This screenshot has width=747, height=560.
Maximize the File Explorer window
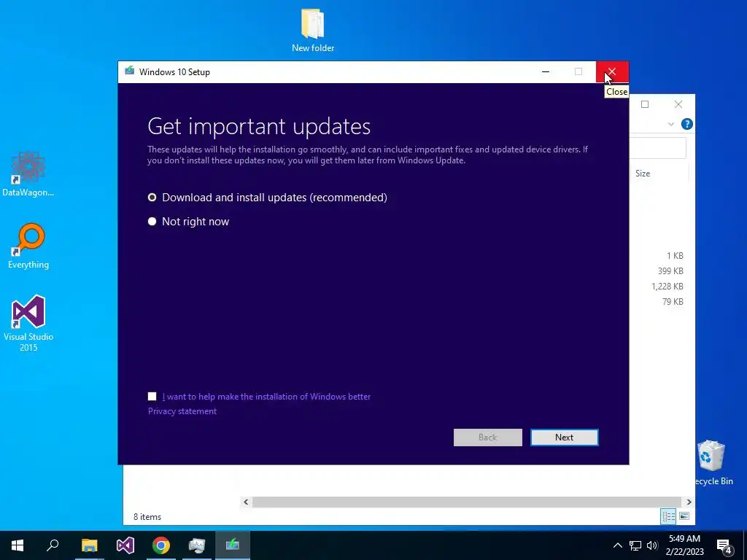click(645, 104)
